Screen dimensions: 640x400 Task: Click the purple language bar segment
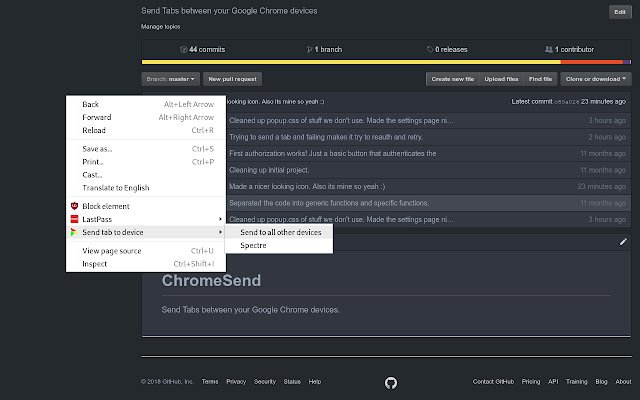pyautogui.click(x=627, y=62)
